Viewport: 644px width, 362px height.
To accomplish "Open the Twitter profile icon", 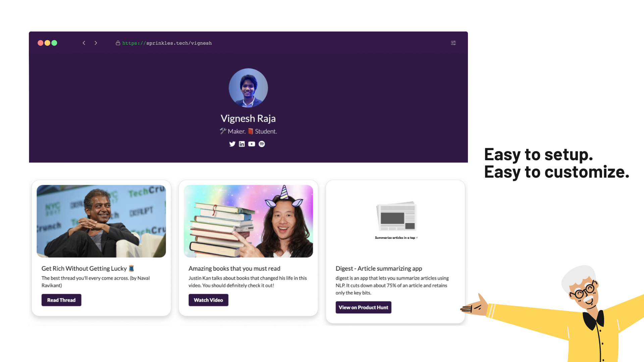I will point(232,144).
